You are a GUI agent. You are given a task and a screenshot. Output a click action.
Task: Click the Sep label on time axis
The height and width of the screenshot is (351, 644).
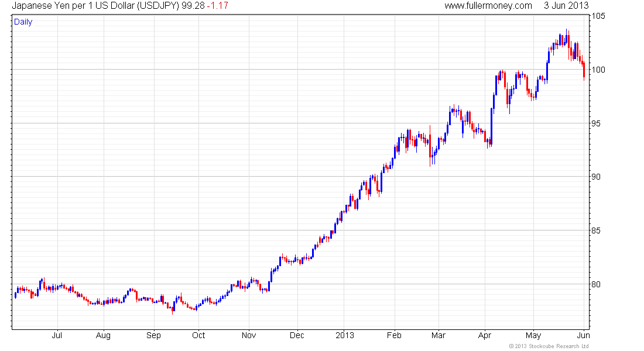click(153, 335)
